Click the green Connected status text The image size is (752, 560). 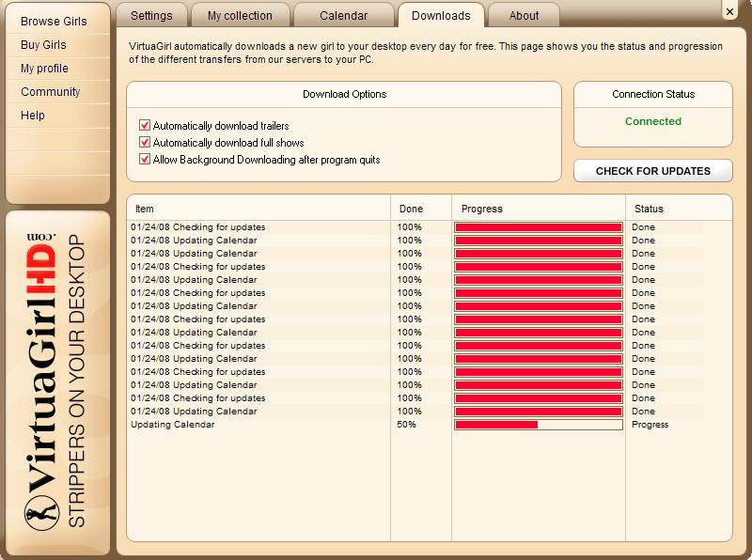[652, 121]
